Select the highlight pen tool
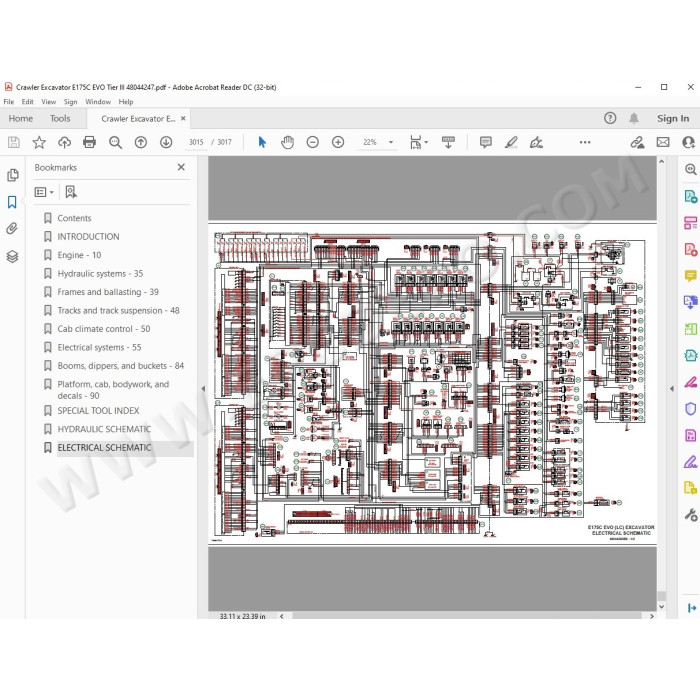 (511, 142)
